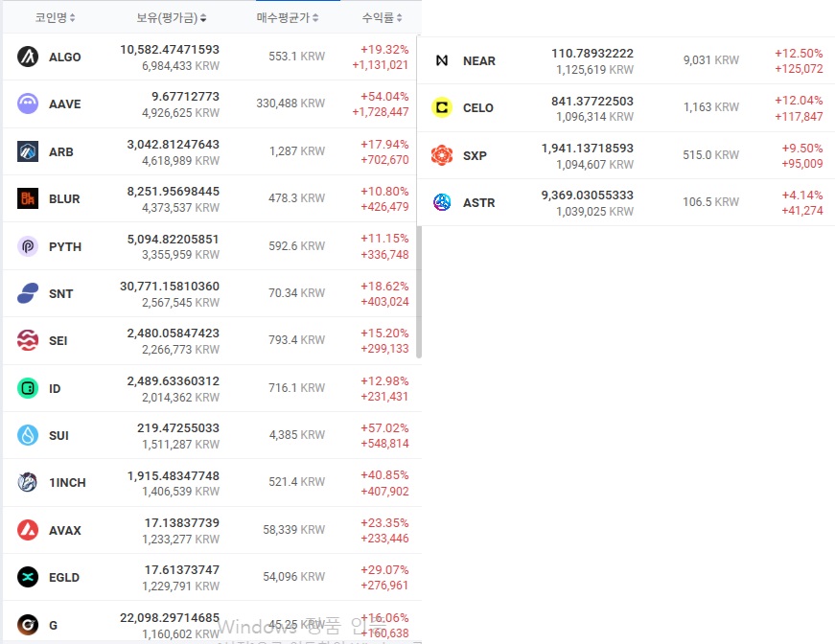Click the SNT coin name
Image resolution: width=835 pixels, height=644 pixels.
60,294
